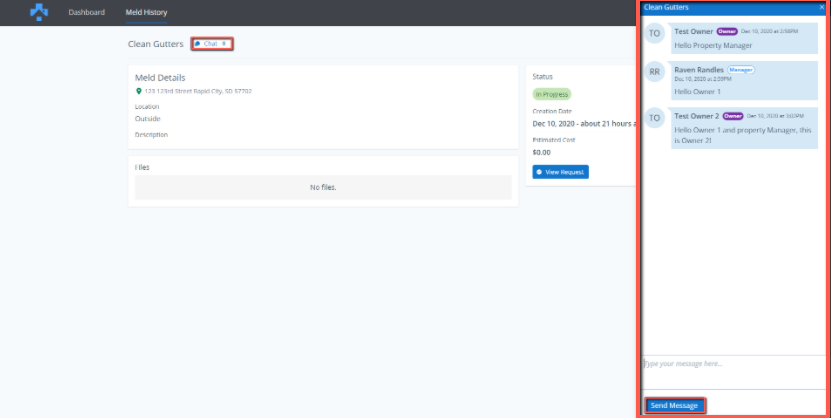Open the 123 123rd Street address link
This screenshot has height=418, width=831.
click(198, 91)
